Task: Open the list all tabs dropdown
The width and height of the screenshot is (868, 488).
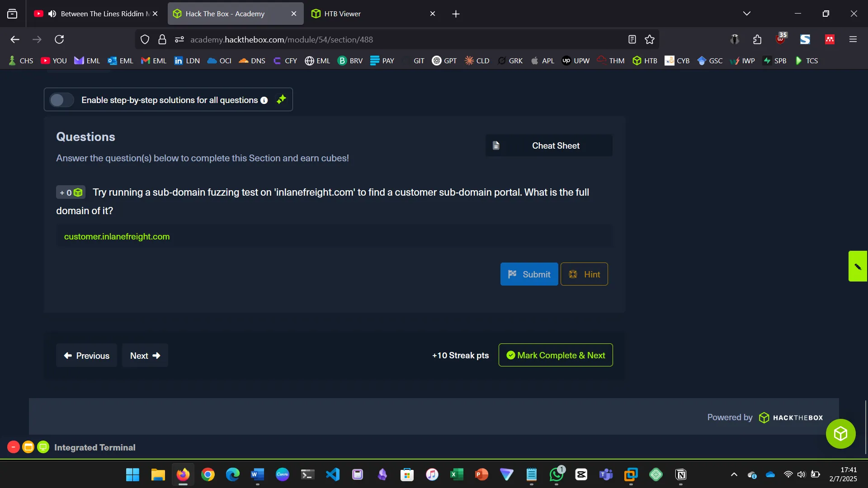Action: 747,13
